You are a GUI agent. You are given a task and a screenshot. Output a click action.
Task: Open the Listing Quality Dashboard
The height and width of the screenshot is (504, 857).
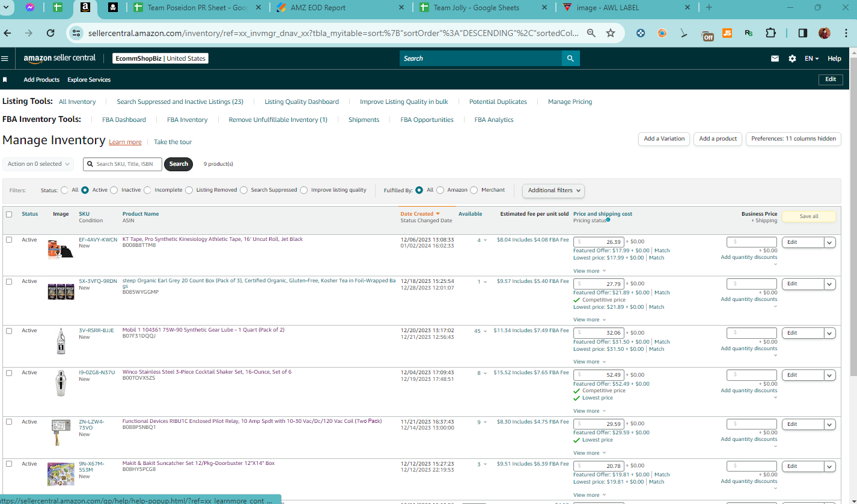click(x=302, y=102)
